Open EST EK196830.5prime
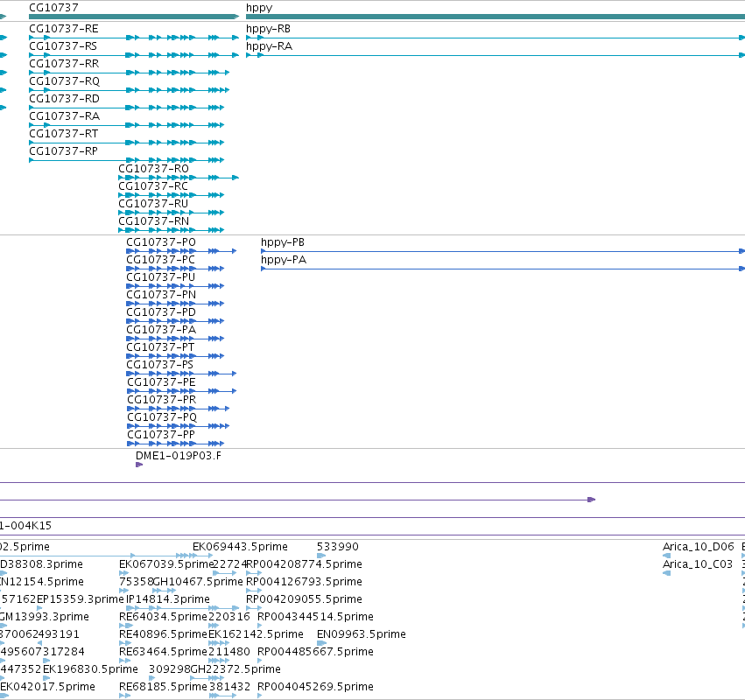The image size is (745, 700). (90, 669)
